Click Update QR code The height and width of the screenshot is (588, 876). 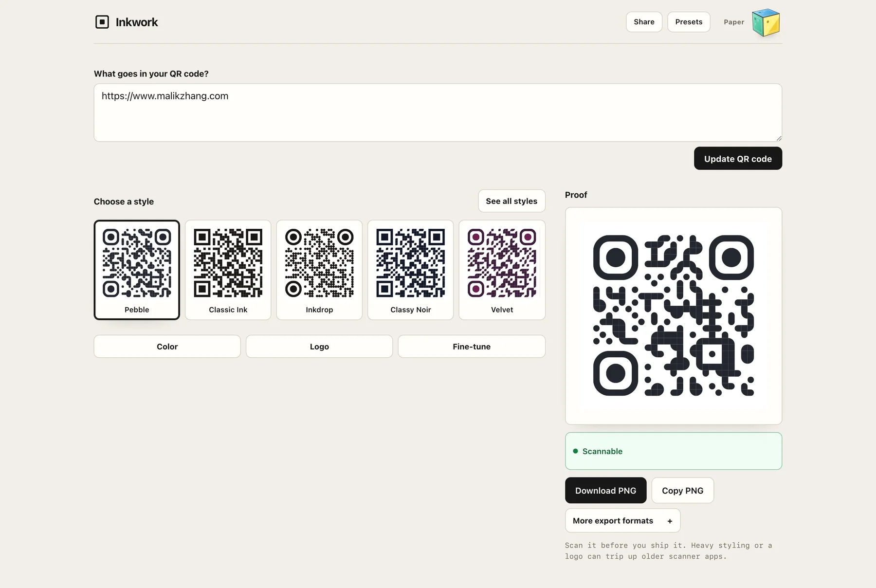[738, 158]
